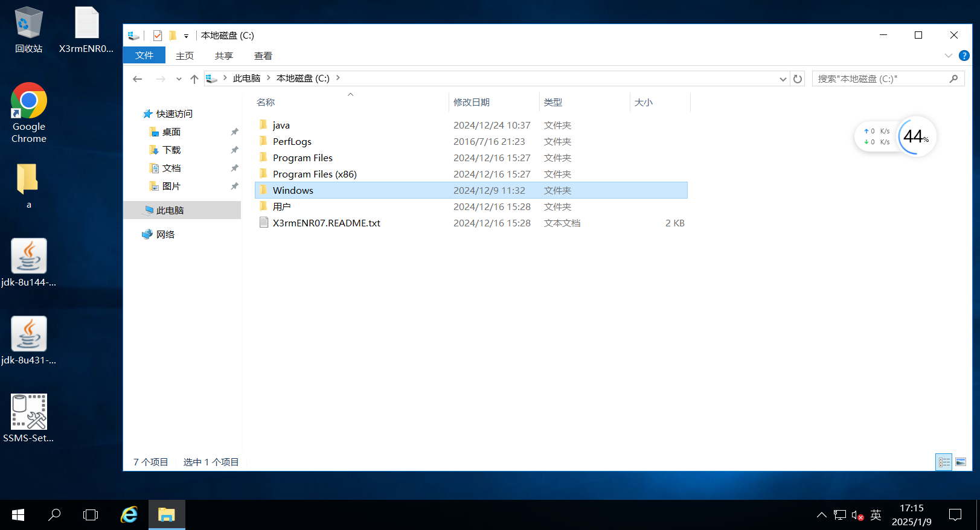Switch to the 共享 ribbon tab
This screenshot has width=980, height=530.
click(224, 56)
